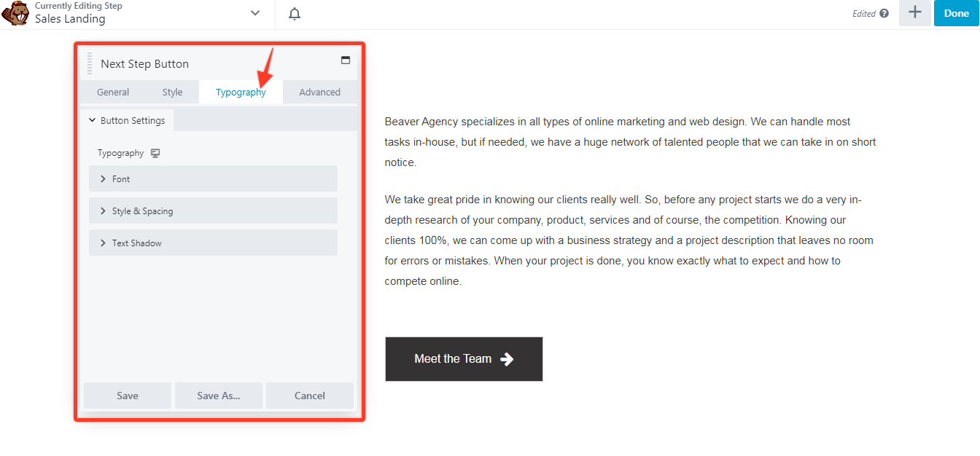Image resolution: width=980 pixels, height=456 pixels.
Task: Expand the Font section
Action: pyautogui.click(x=213, y=178)
